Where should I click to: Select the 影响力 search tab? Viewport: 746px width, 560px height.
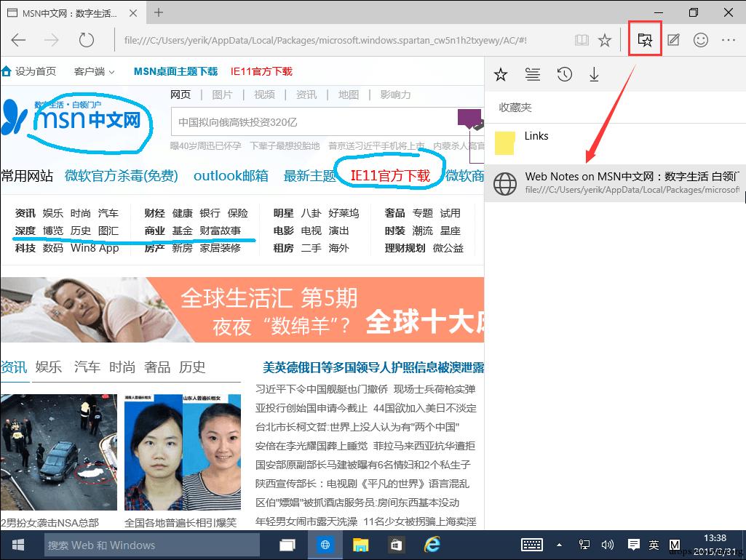pos(395,95)
